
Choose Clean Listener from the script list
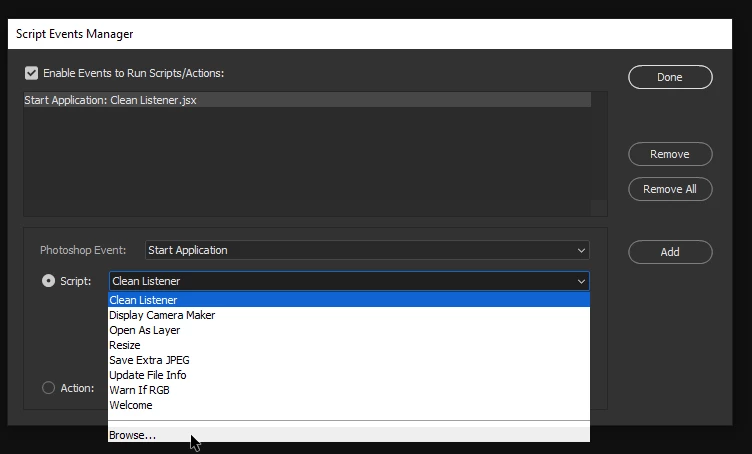349,300
